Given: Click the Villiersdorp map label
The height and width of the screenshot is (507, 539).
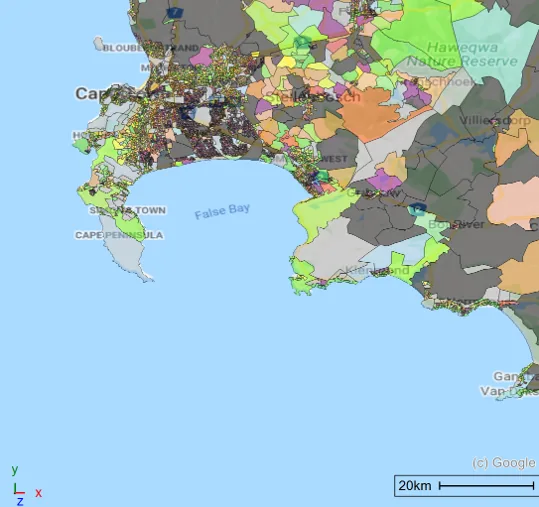Looking at the screenshot, I should [x=495, y=121].
